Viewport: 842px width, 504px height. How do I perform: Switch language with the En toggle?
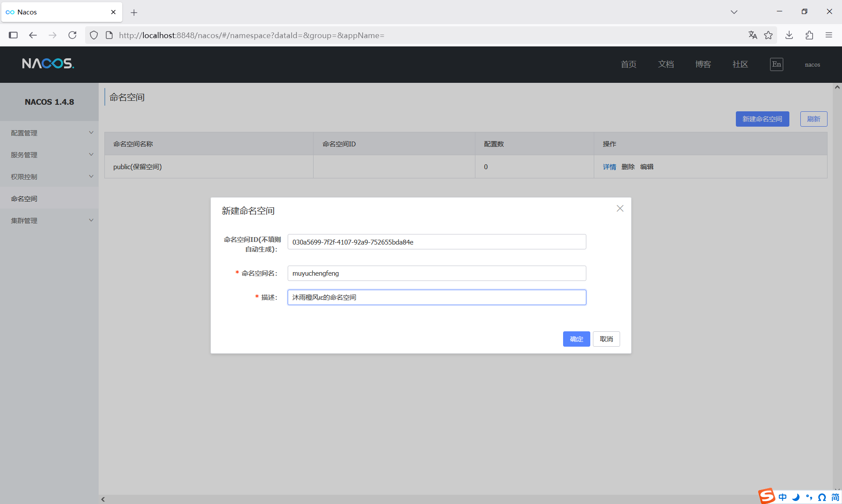[776, 64]
